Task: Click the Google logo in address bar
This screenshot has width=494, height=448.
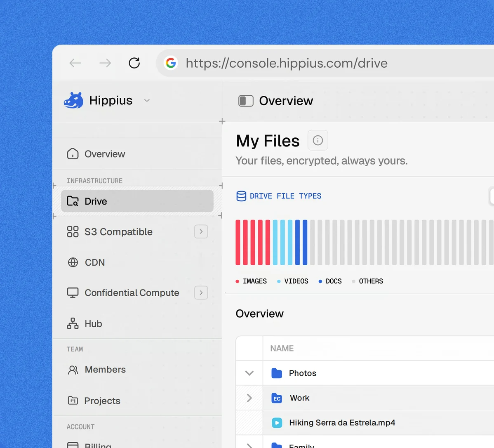Action: pyautogui.click(x=171, y=63)
